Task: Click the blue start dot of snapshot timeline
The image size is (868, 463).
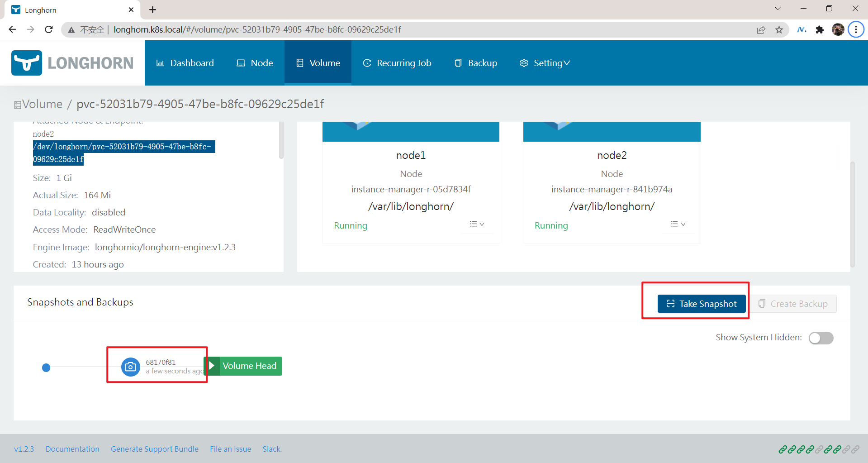Action: (x=46, y=368)
